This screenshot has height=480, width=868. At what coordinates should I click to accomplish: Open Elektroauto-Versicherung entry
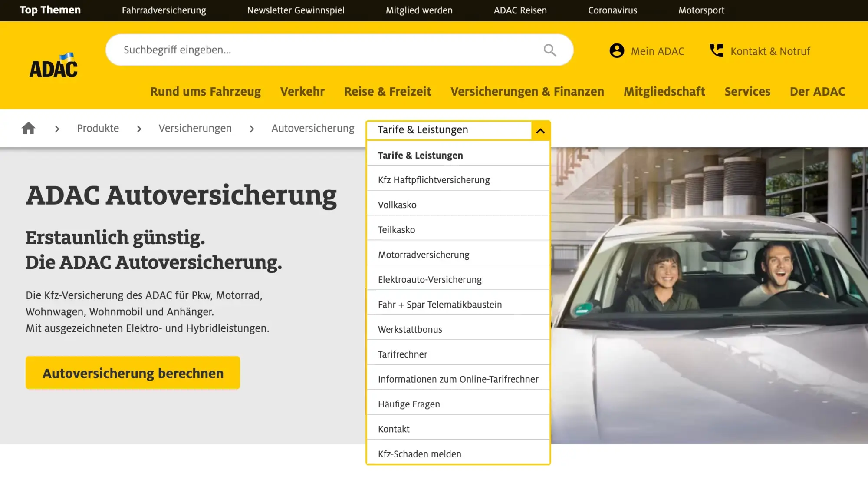[x=430, y=280]
